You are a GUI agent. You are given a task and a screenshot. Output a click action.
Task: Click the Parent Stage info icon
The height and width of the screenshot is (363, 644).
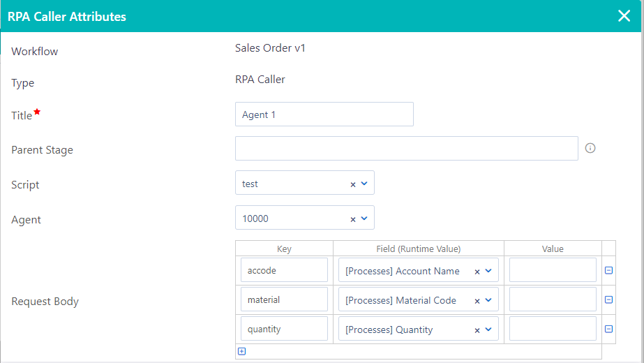(x=590, y=148)
